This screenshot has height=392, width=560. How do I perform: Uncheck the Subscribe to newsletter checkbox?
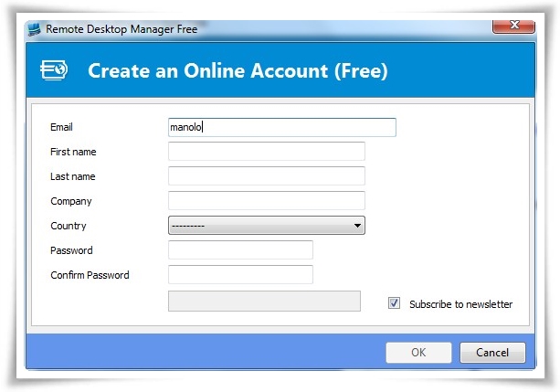[x=394, y=303]
